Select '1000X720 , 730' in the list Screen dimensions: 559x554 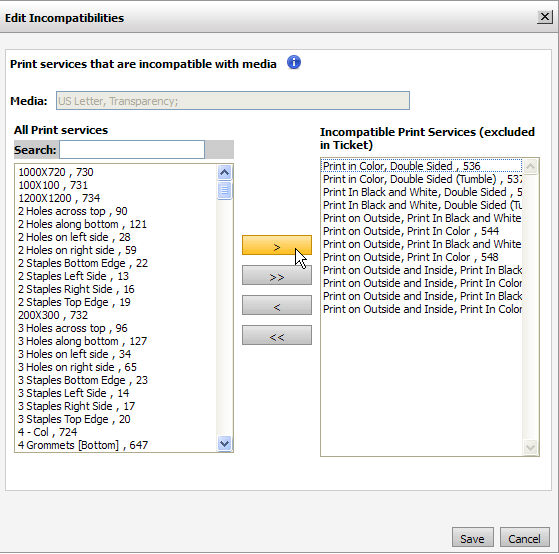56,172
